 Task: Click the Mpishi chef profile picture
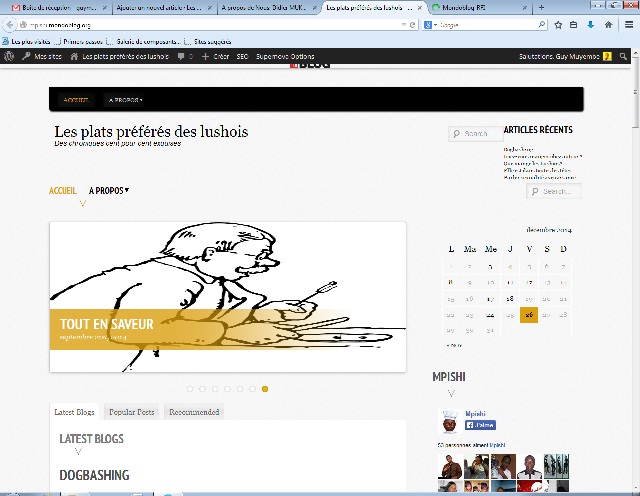450,421
